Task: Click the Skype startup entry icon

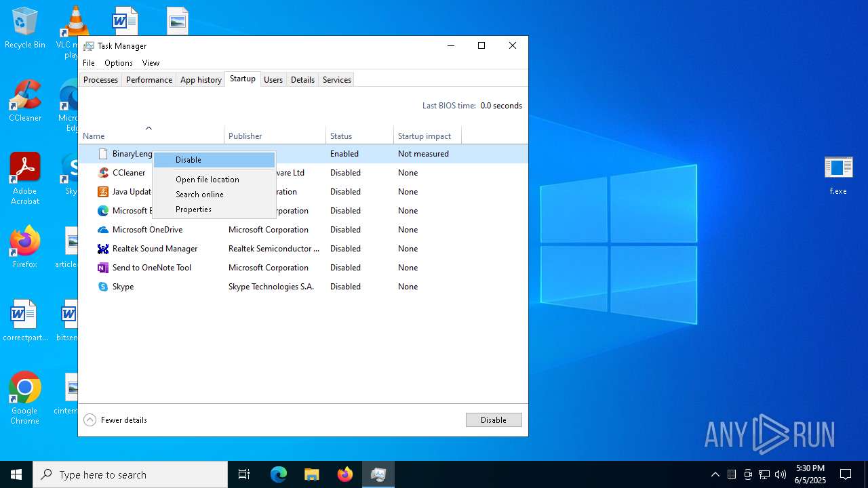Action: point(103,287)
